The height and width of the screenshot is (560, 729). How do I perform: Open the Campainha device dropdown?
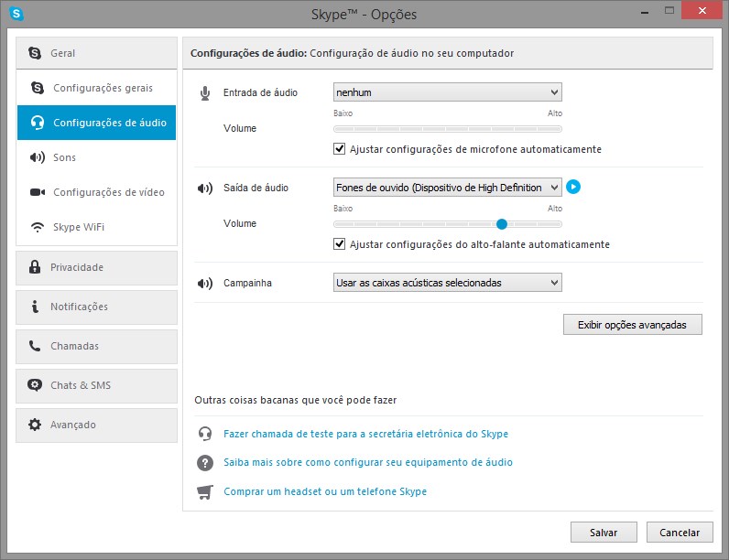pos(447,283)
